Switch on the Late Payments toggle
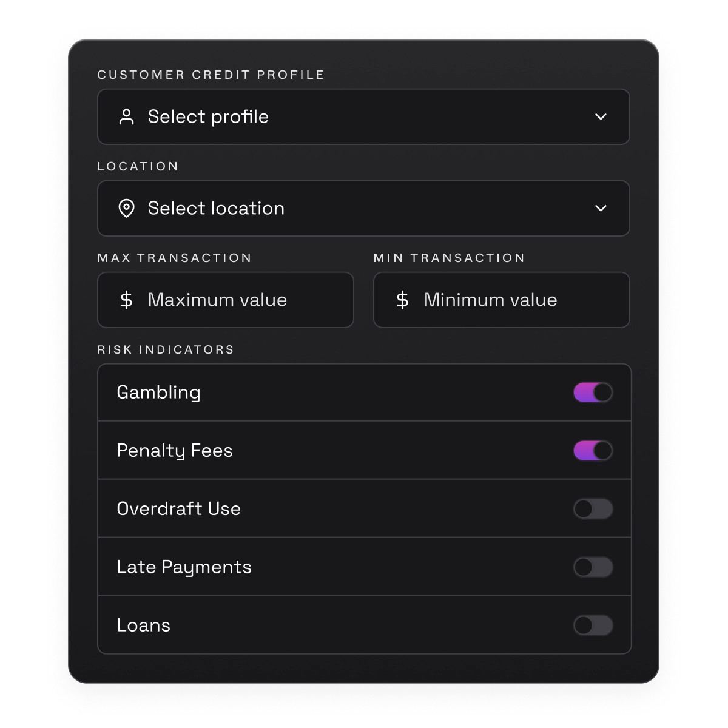Viewport: 728px width, 728px height. (593, 567)
